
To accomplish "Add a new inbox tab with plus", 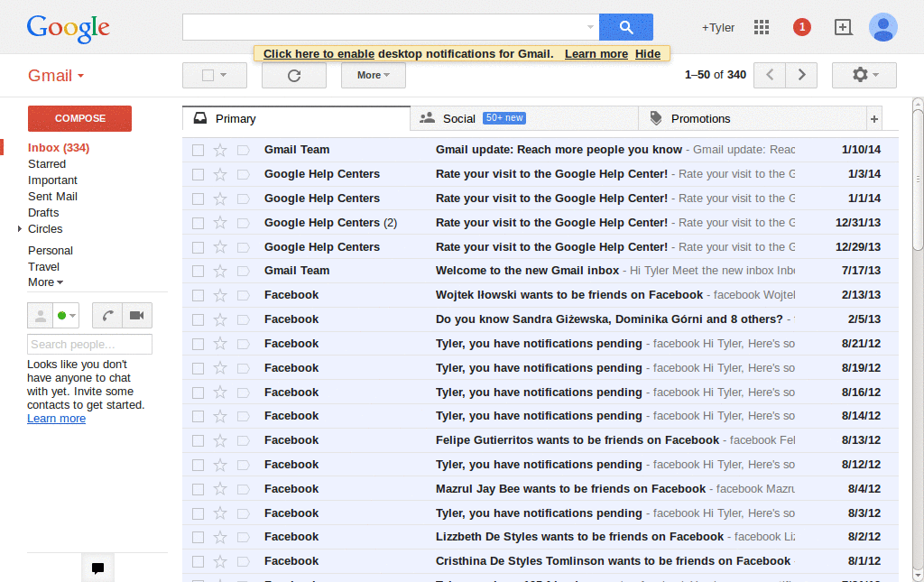I will pos(873,119).
